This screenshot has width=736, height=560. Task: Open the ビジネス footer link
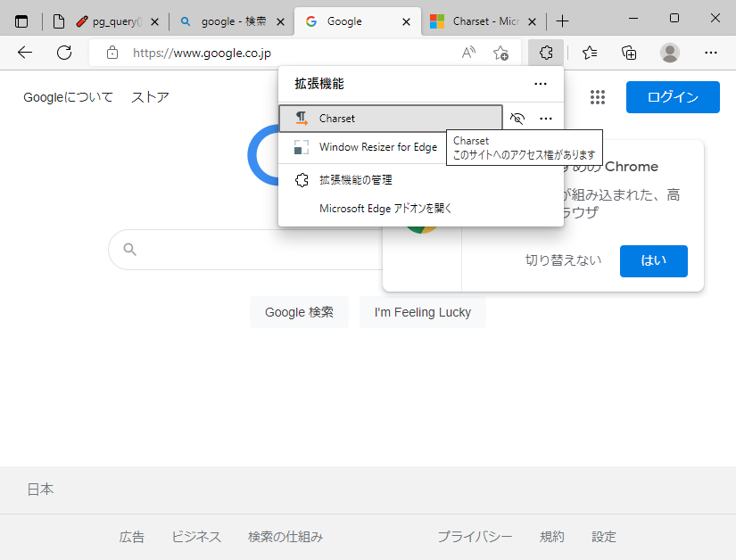click(196, 537)
